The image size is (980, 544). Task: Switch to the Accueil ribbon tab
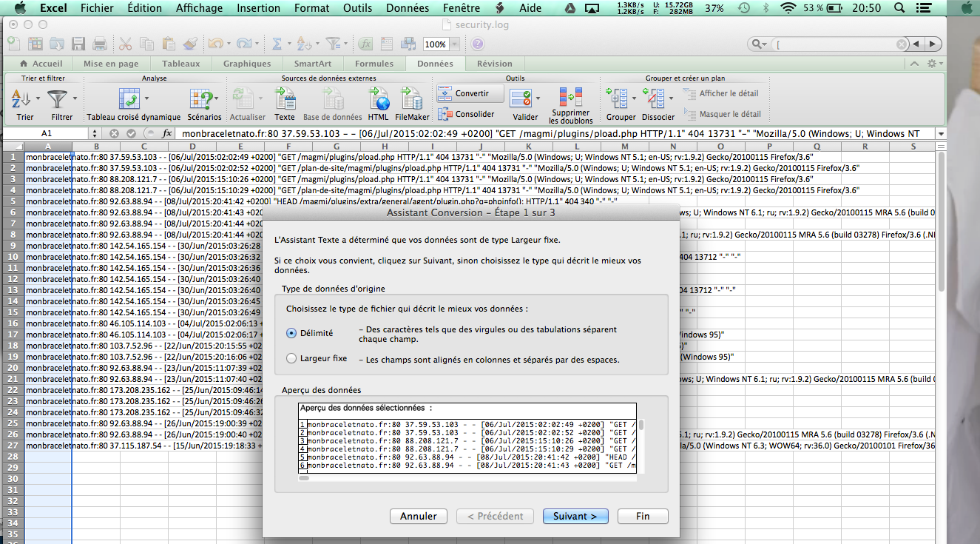[x=41, y=64]
